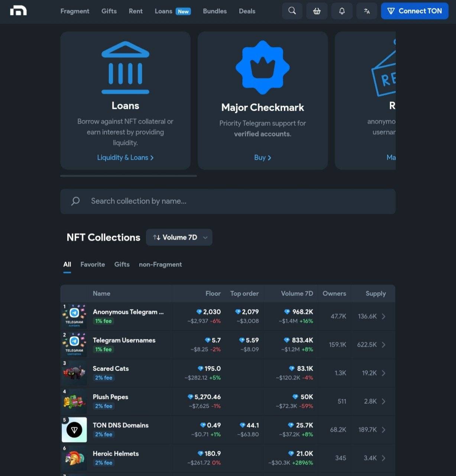Viewport: 456px width, 476px height.
Task: Expand the Telegram Usernames row chevron
Action: pos(384,345)
